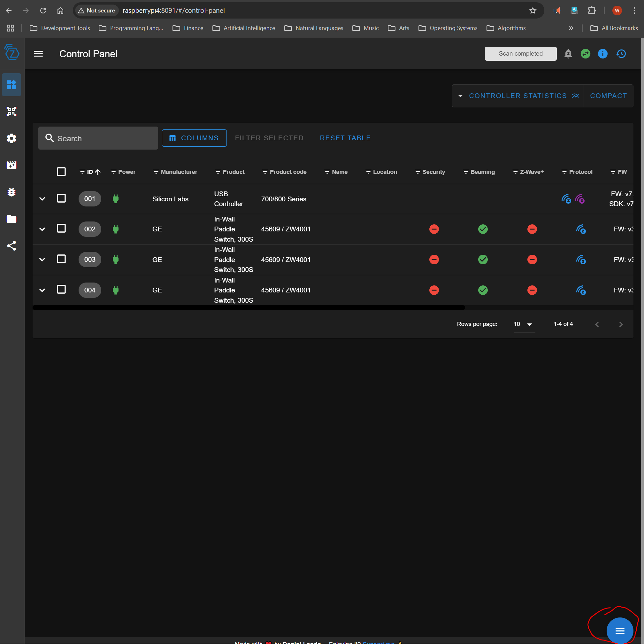Click the blue protocol icon in row 002
Viewport: 644px width, 644px height.
click(x=581, y=229)
